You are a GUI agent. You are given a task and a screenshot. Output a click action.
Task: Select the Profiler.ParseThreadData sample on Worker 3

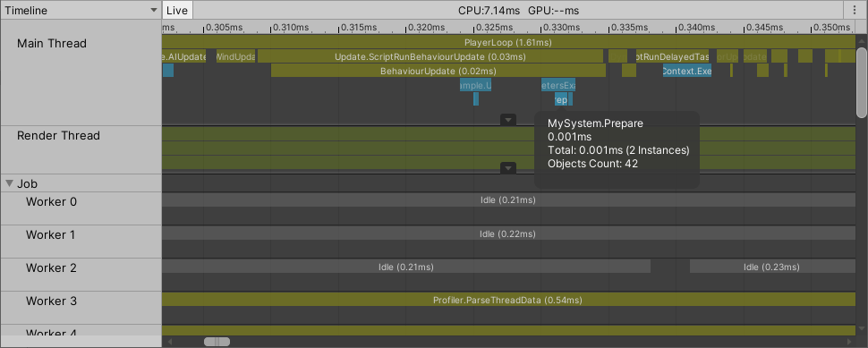pyautogui.click(x=508, y=300)
